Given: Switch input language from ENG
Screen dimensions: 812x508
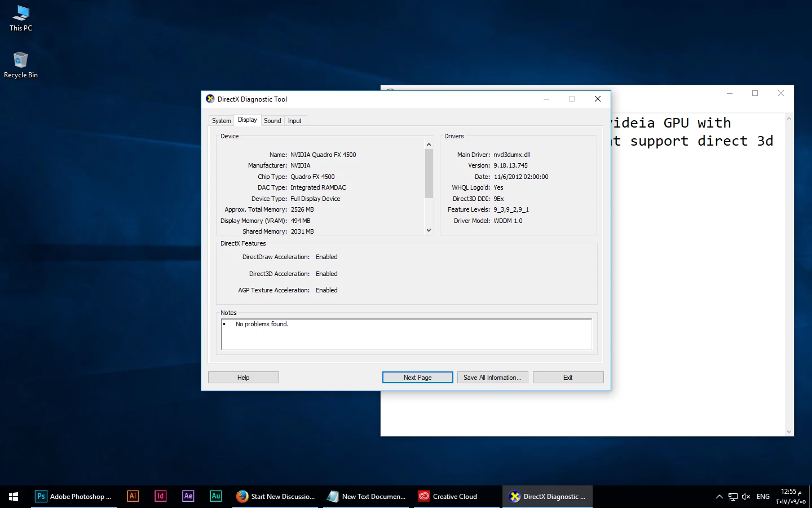Looking at the screenshot, I should click(x=763, y=497).
